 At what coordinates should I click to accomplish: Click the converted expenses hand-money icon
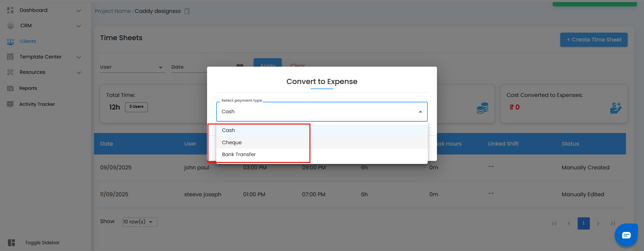tap(616, 108)
